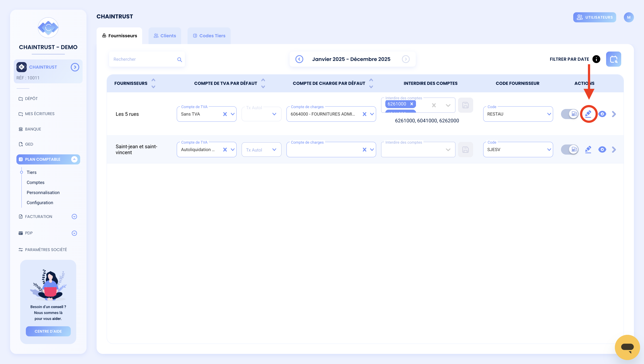Open Interdire des comptes dropdown for Les 5 rues

tap(448, 105)
